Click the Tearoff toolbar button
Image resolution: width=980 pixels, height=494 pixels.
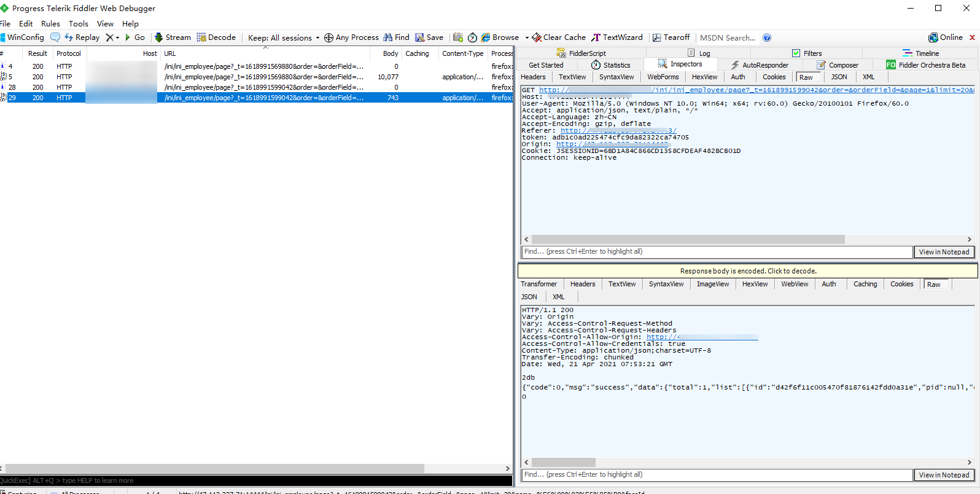[671, 37]
